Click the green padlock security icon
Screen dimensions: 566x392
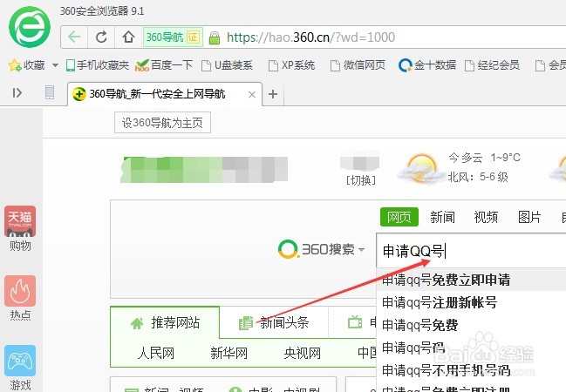pos(214,37)
